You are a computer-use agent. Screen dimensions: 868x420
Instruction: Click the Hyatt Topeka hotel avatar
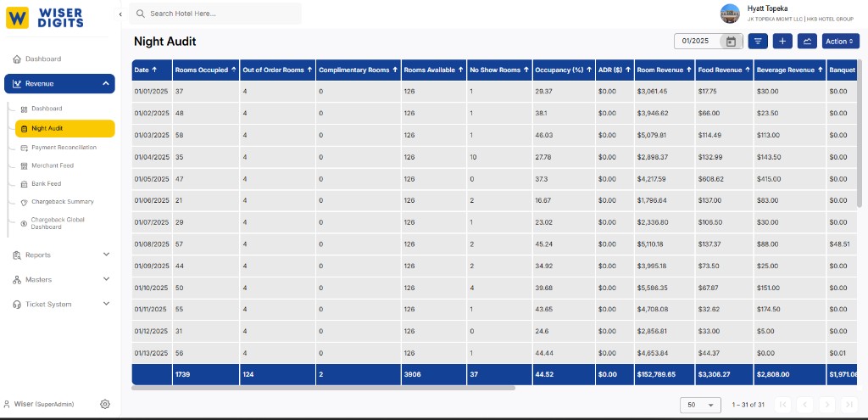click(x=730, y=14)
